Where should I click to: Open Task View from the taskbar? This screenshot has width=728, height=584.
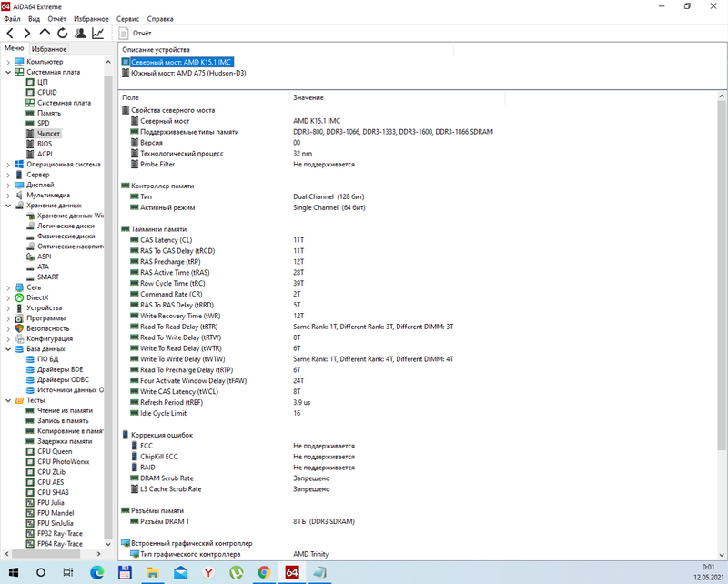click(x=68, y=572)
